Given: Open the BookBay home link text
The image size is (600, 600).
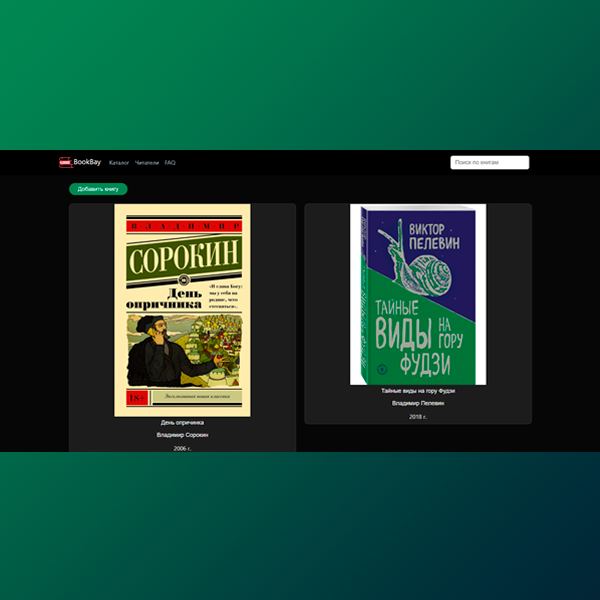Looking at the screenshot, I should [x=87, y=162].
